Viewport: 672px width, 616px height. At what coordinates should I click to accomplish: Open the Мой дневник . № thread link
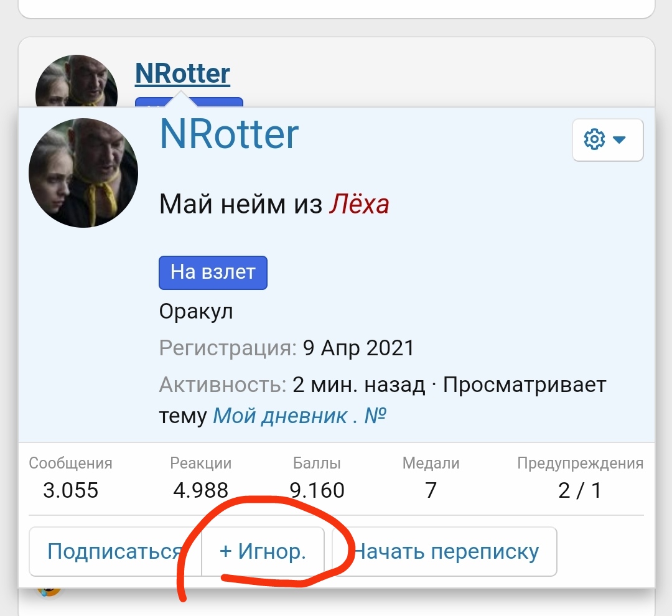point(299,416)
